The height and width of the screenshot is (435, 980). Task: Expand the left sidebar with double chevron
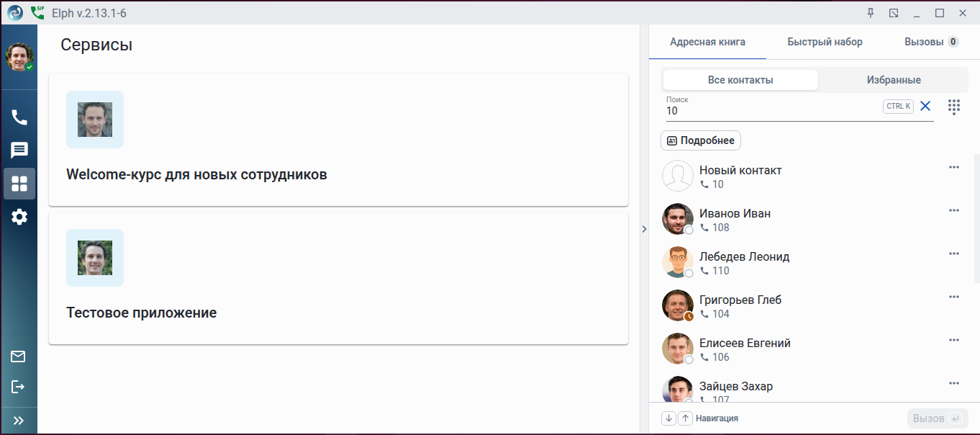[19, 421]
